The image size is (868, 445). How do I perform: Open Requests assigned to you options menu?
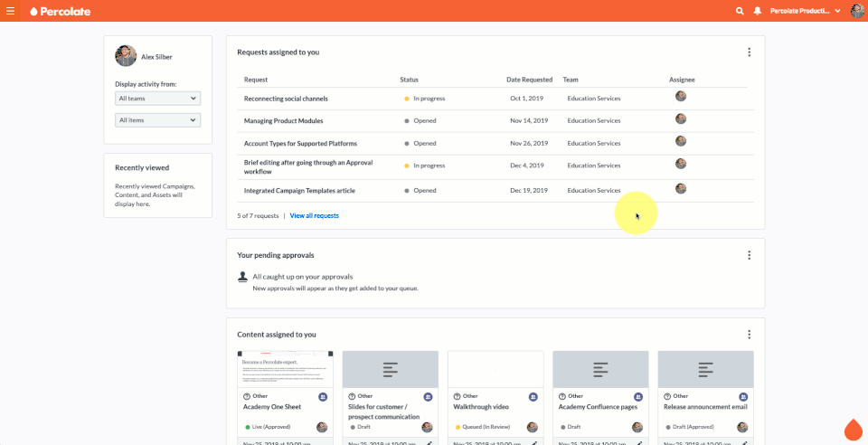pyautogui.click(x=749, y=52)
